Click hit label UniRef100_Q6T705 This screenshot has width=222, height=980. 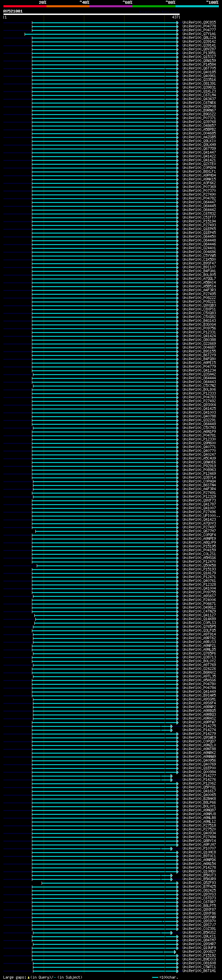pyautogui.click(x=199, y=68)
